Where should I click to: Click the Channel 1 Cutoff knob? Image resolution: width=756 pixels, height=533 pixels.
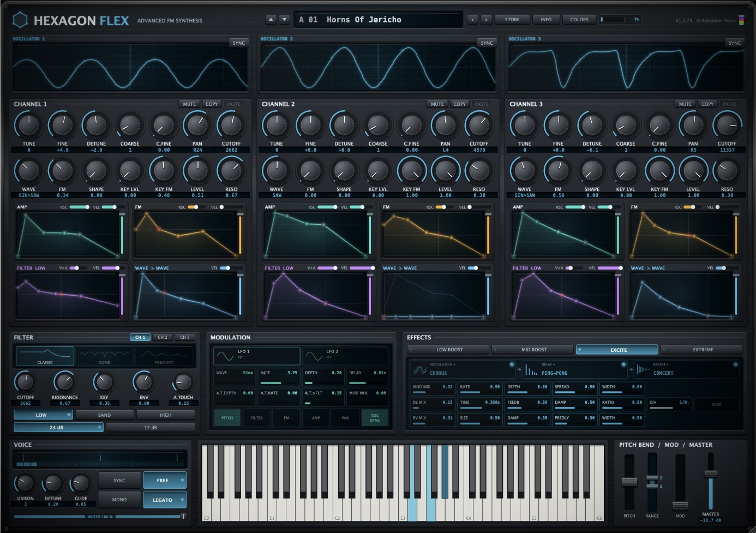pyautogui.click(x=231, y=125)
